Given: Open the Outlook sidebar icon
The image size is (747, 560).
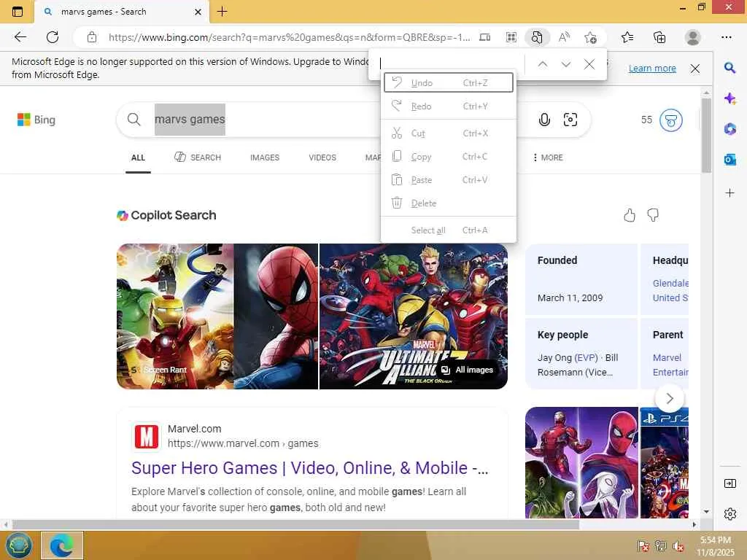Looking at the screenshot, I should [x=729, y=160].
